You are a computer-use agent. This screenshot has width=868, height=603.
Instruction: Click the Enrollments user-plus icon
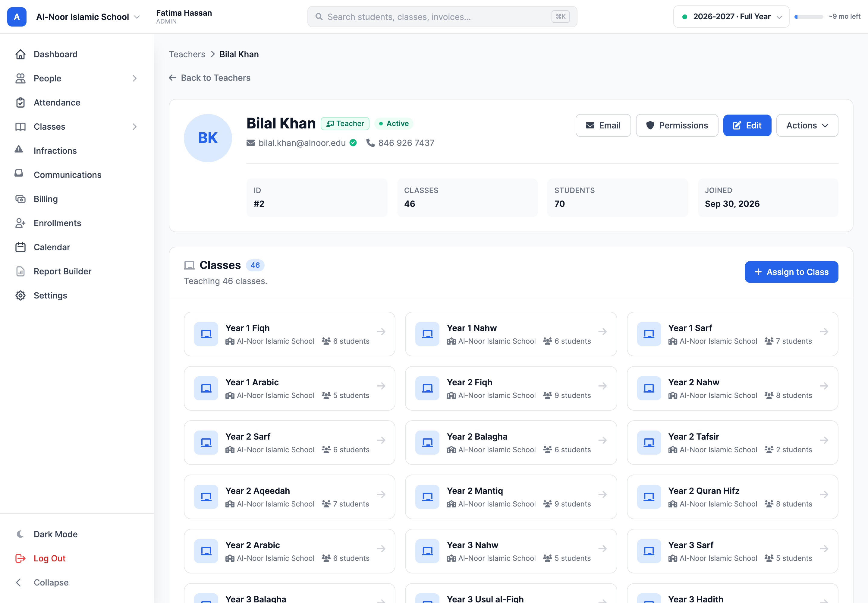(20, 223)
